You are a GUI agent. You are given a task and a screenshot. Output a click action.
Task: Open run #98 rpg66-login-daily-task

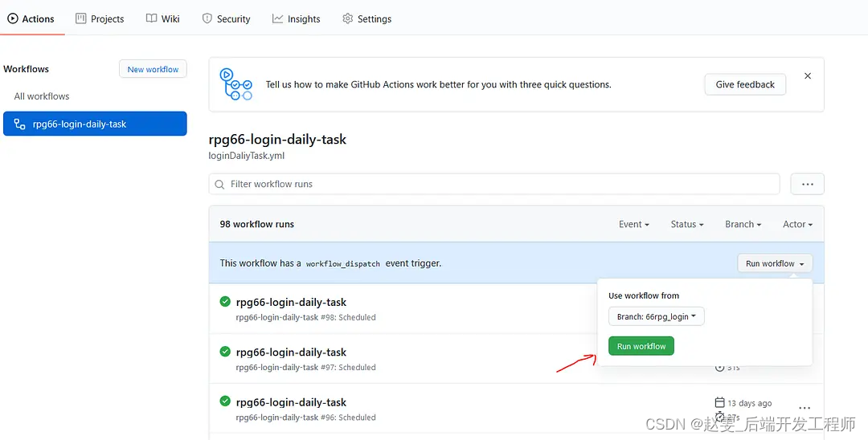(x=291, y=303)
